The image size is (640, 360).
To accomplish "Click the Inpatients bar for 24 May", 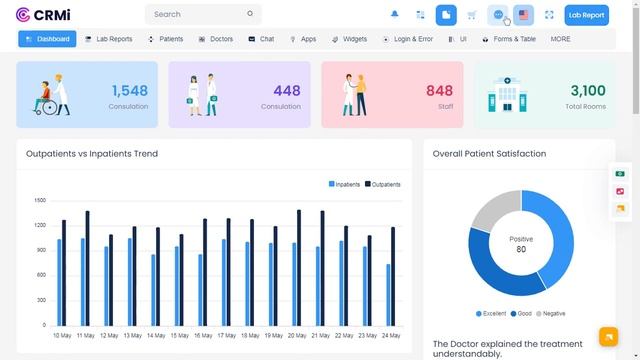I will coord(388,295).
